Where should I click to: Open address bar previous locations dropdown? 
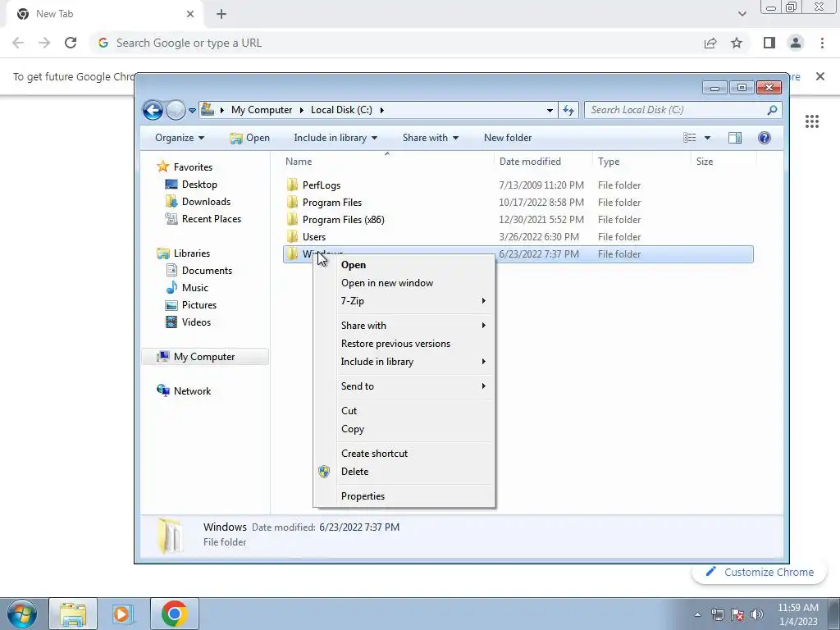pos(550,111)
